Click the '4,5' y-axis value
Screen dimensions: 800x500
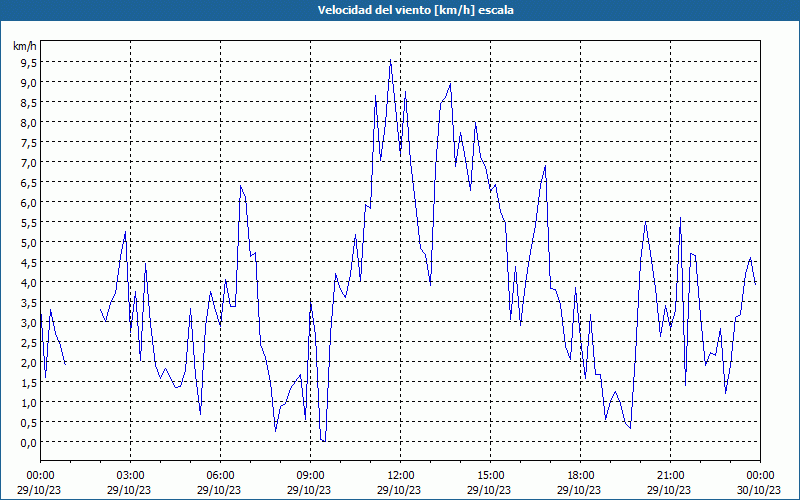29,262
